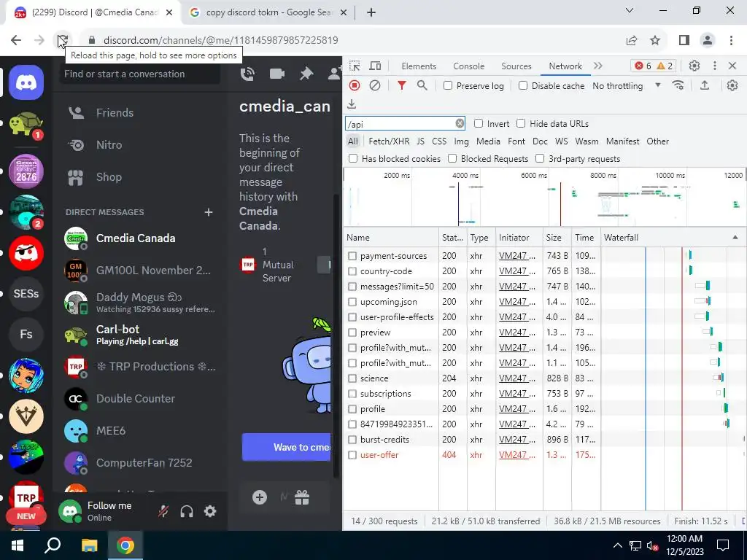Bookmark this page with star icon
Viewport: 747px width, 560px height.
[655, 40]
